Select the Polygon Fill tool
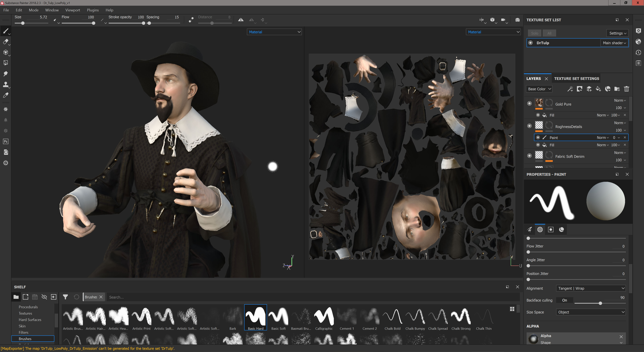Screen dimensions: 644x352 pyautogui.click(x=6, y=63)
